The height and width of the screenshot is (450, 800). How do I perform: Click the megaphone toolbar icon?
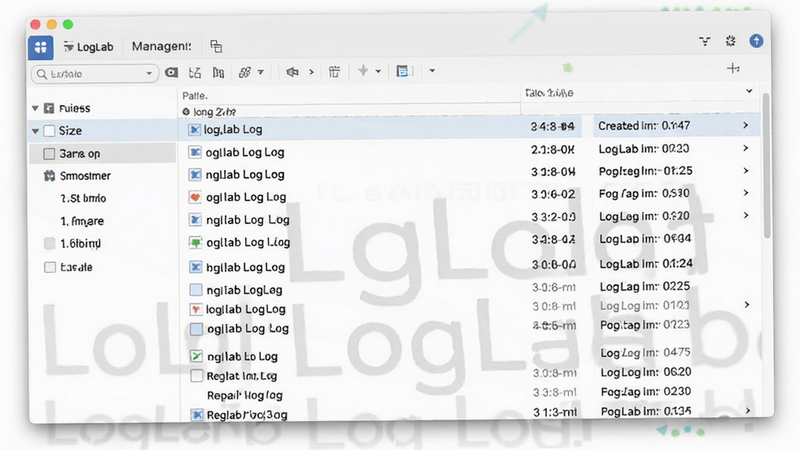(292, 72)
